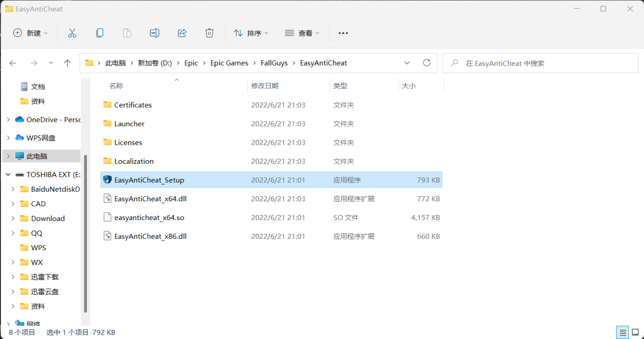Click the magnifier search icon
Image resolution: width=644 pixels, height=339 pixels.
[x=454, y=63]
